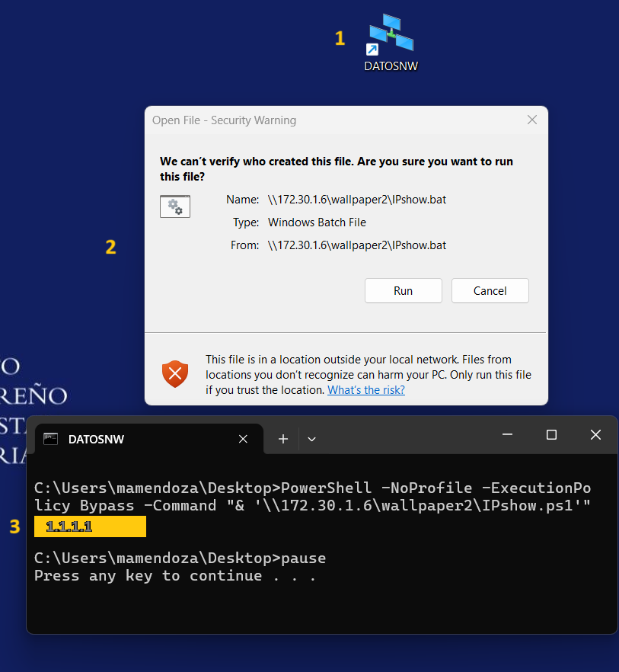The width and height of the screenshot is (619, 672).
Task: Click the batch file gear icon in dialog
Action: [175, 206]
